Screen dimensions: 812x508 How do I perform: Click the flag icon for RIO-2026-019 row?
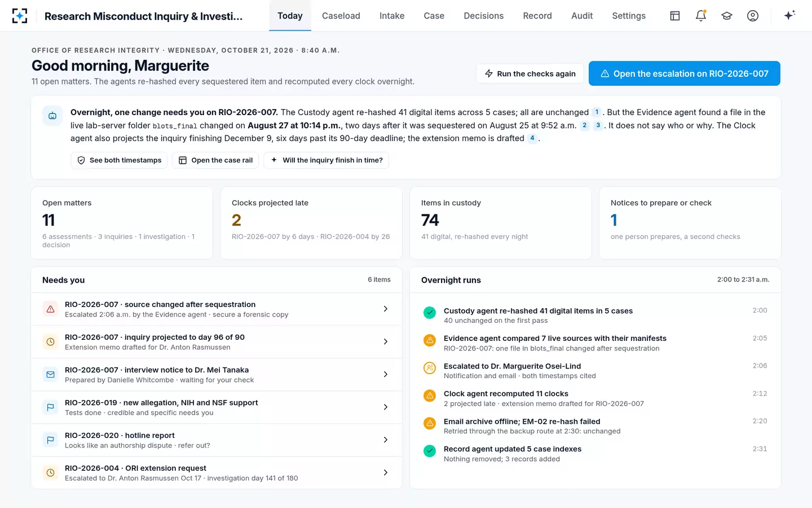[x=51, y=408]
